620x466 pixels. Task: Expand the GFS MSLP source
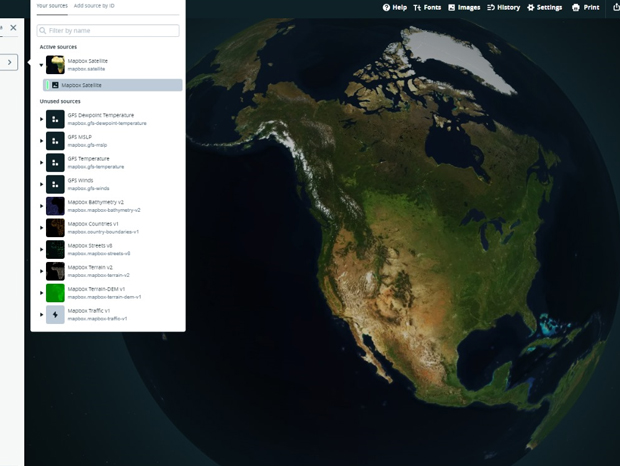pyautogui.click(x=41, y=141)
